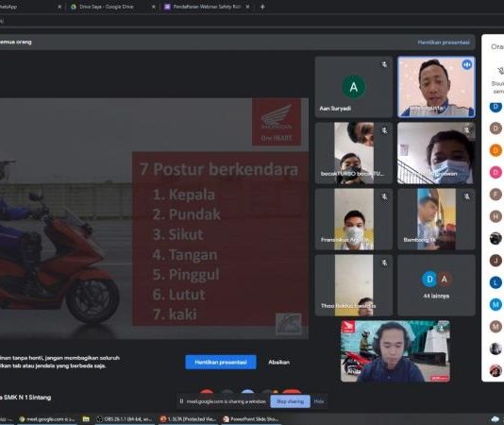Select blue D avatar in people panel
Viewport: 504px width, 425px height.
[496, 107]
